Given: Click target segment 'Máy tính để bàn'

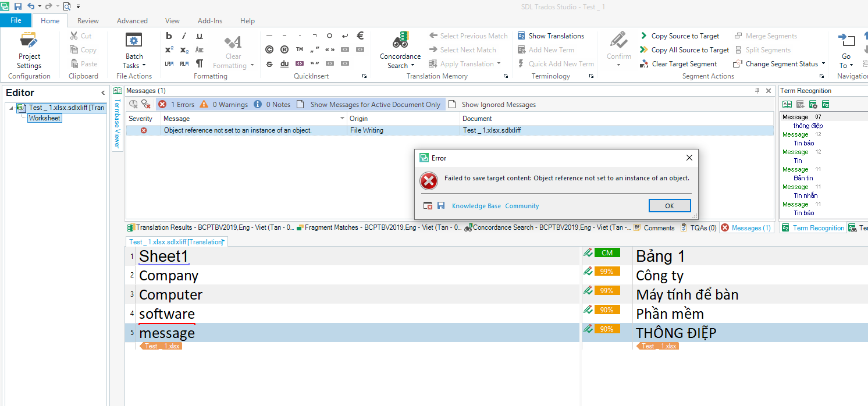Looking at the screenshot, I should click(687, 294).
